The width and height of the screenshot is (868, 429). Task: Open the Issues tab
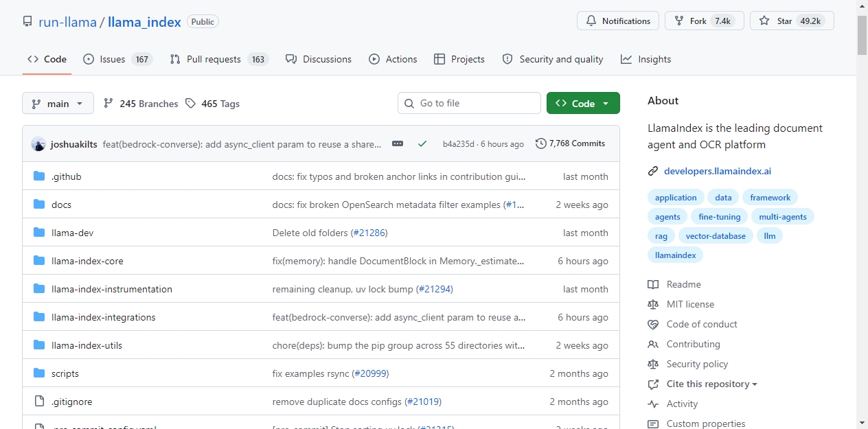(x=117, y=59)
